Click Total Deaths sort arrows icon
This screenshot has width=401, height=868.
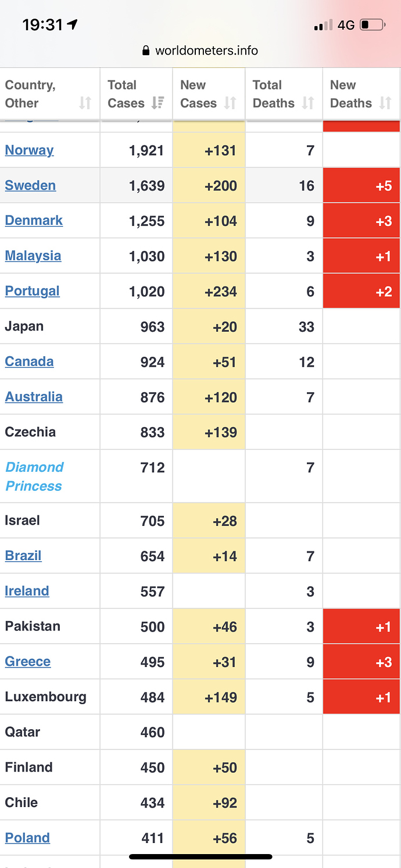pos(308,103)
